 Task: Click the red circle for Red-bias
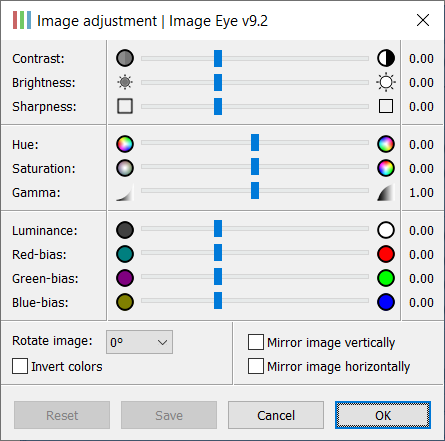coord(386,254)
